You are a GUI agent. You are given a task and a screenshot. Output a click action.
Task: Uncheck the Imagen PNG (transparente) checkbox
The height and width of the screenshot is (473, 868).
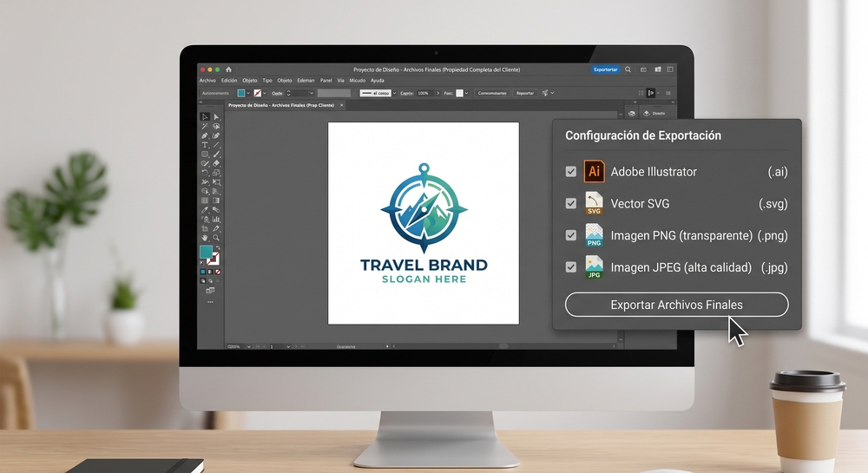[x=571, y=235]
